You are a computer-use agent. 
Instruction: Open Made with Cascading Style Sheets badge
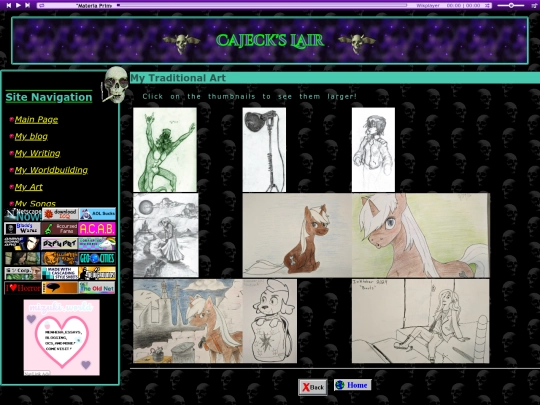pyautogui.click(x=60, y=273)
